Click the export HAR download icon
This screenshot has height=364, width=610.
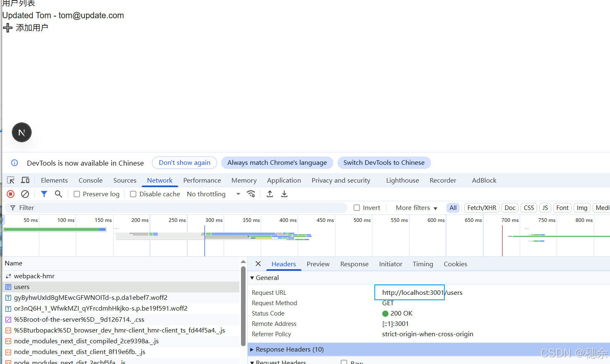point(284,194)
